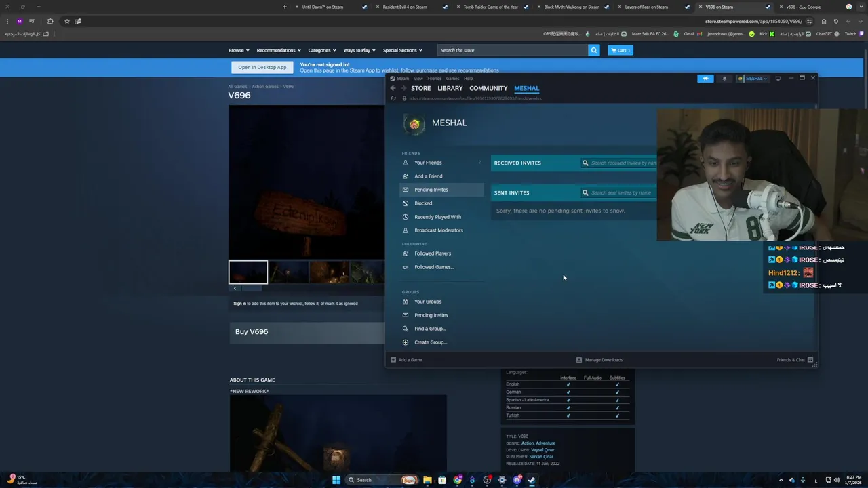This screenshot has height=488, width=868.
Task: Click Open in Desktop App button
Action: [262, 67]
